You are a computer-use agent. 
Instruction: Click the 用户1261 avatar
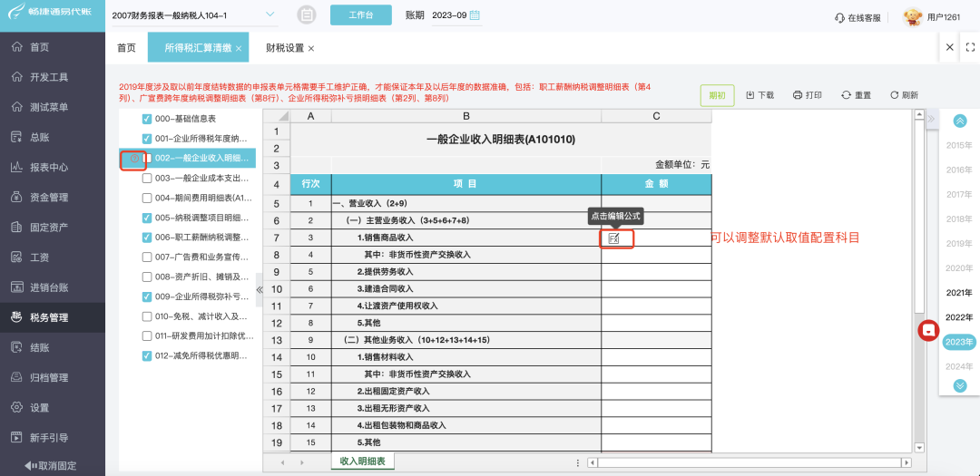click(x=913, y=17)
